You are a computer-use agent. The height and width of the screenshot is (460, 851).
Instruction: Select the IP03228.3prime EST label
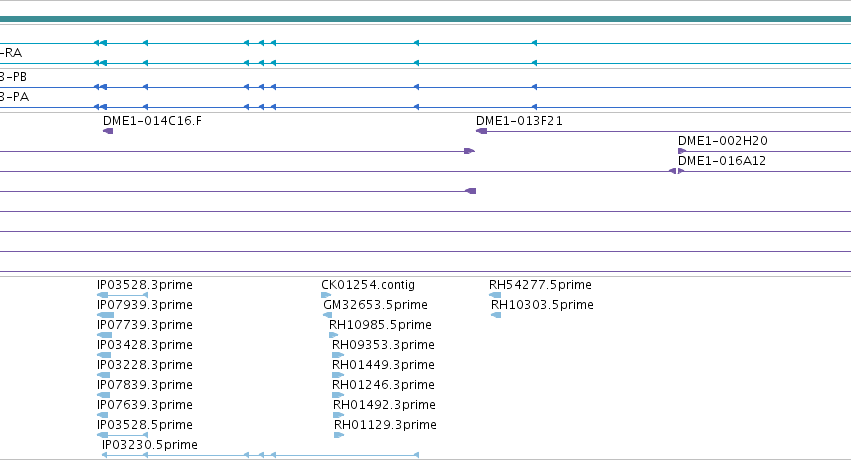point(145,365)
